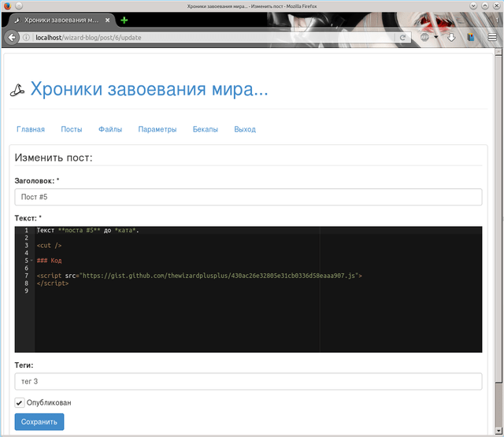Click the script src gist URL line
Image resolution: width=504 pixels, height=437 pixels.
coord(199,276)
